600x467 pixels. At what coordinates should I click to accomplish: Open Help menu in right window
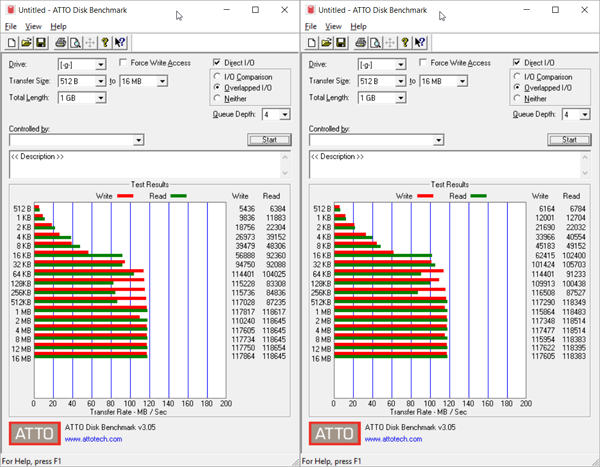point(359,26)
